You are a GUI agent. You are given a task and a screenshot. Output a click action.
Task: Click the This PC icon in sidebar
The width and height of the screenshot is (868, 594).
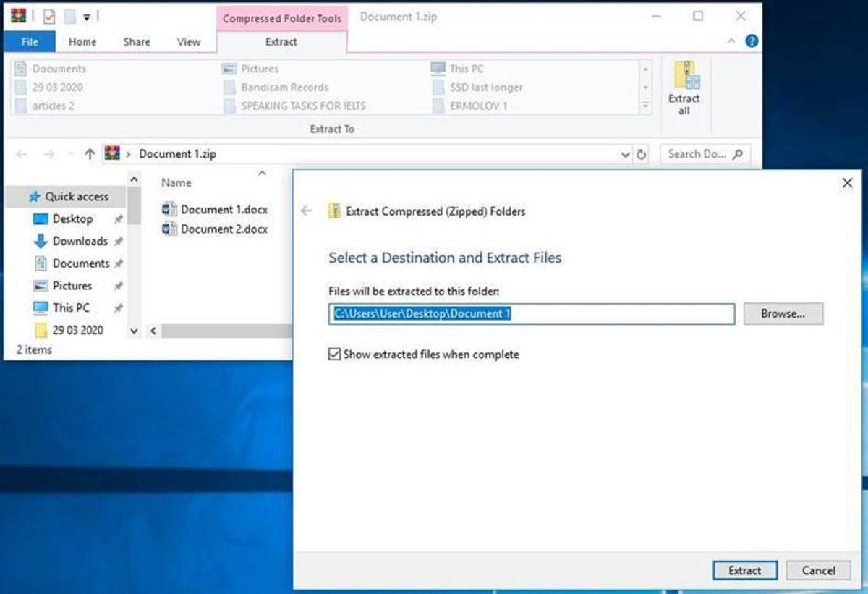point(41,307)
